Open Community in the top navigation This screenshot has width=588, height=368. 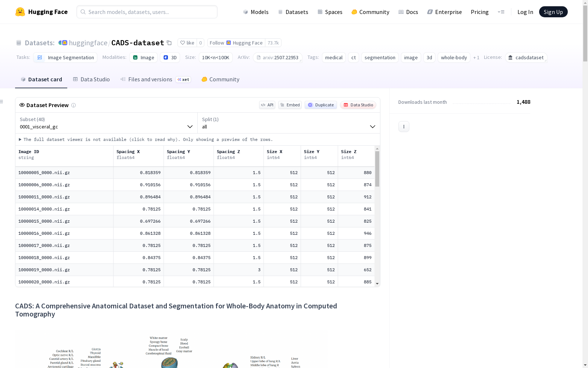370,12
